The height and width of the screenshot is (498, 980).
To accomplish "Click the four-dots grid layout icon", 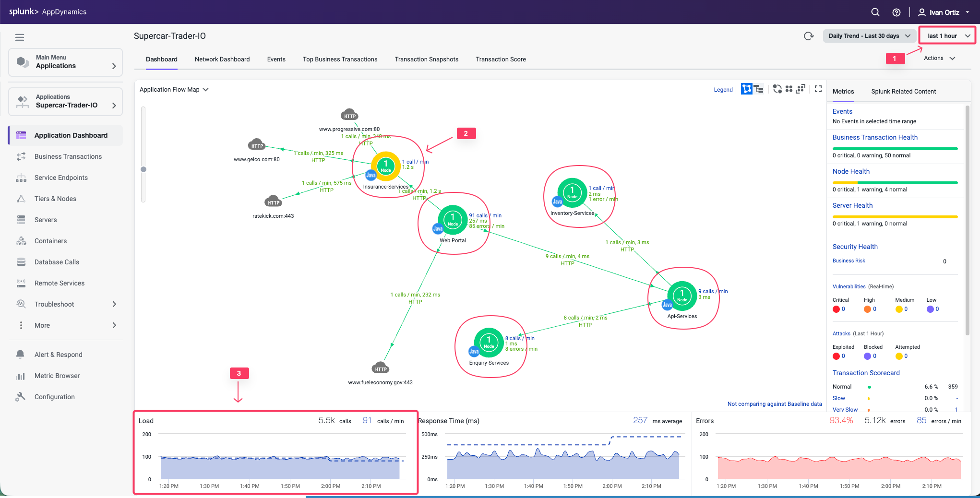I will point(789,89).
